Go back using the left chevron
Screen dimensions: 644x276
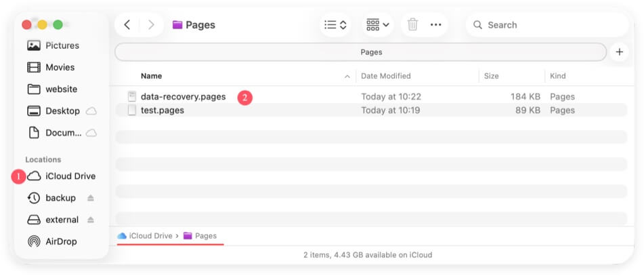coord(127,24)
